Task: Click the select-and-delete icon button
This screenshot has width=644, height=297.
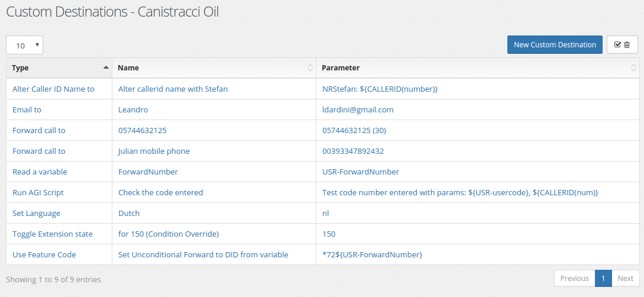Action: point(622,45)
